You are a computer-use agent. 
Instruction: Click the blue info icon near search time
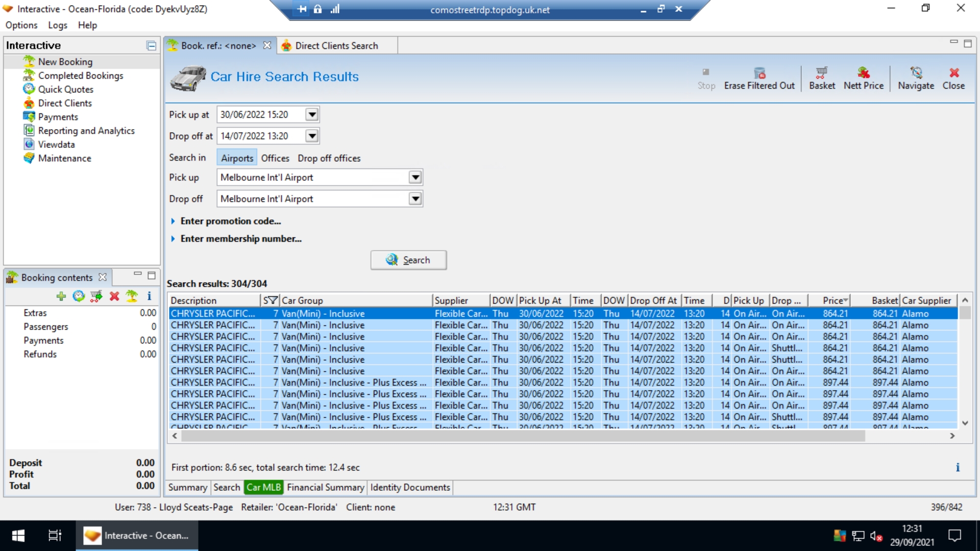958,467
